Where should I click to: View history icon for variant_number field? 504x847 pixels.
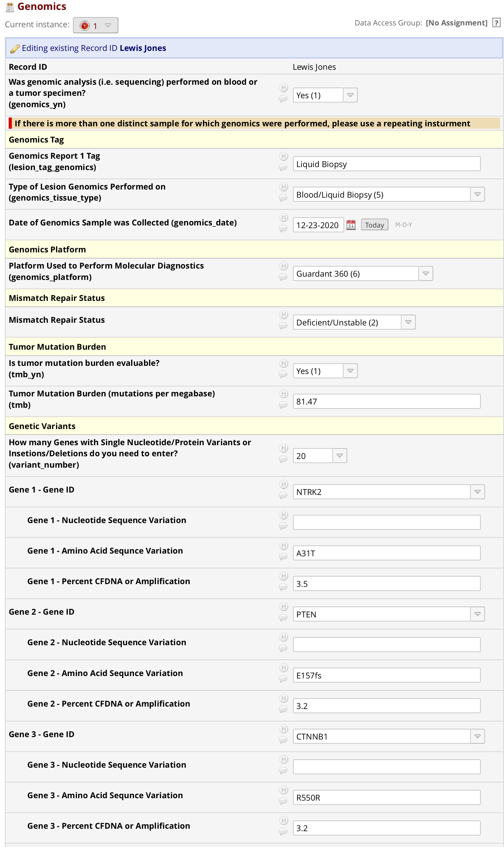coord(284,448)
